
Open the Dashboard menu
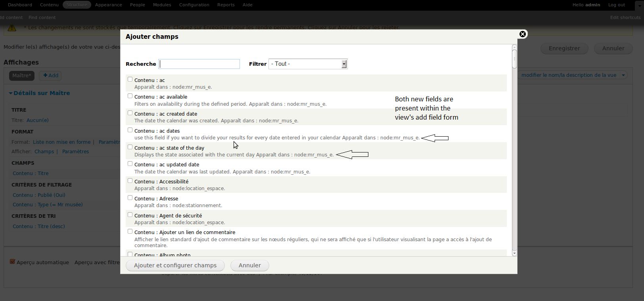(x=20, y=5)
